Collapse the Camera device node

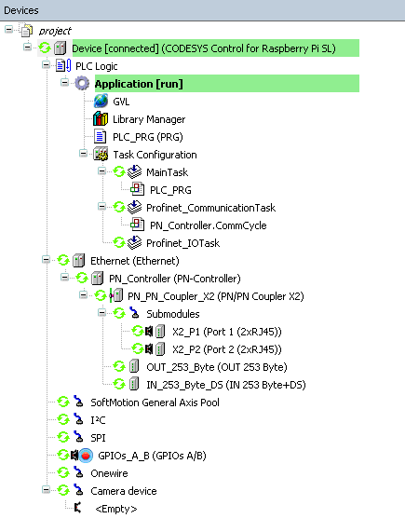tap(46, 490)
